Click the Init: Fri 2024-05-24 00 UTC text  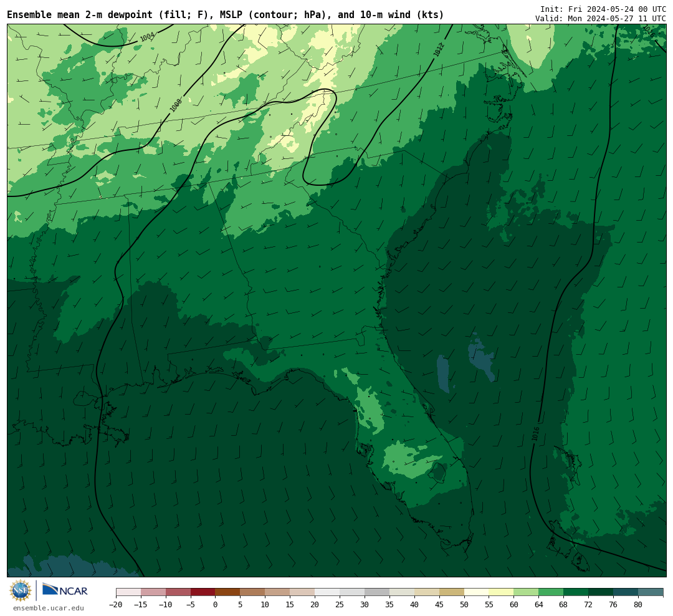coord(603,9)
